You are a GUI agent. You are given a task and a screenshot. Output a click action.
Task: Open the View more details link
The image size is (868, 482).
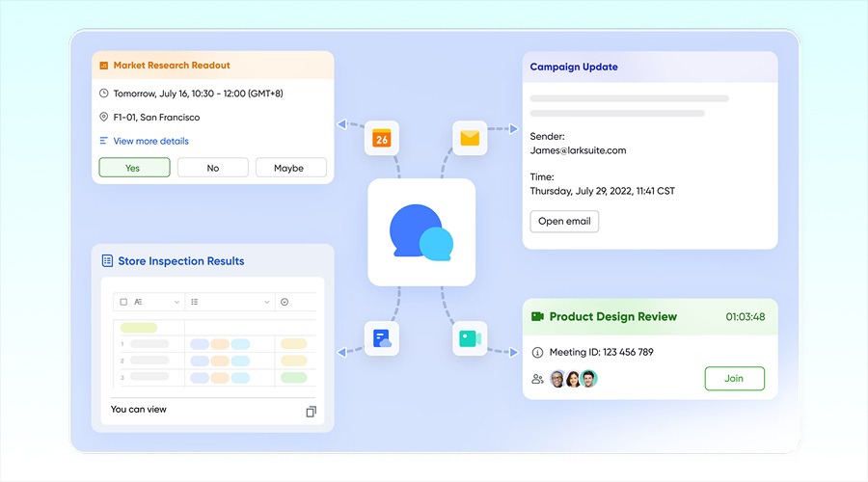click(x=150, y=141)
